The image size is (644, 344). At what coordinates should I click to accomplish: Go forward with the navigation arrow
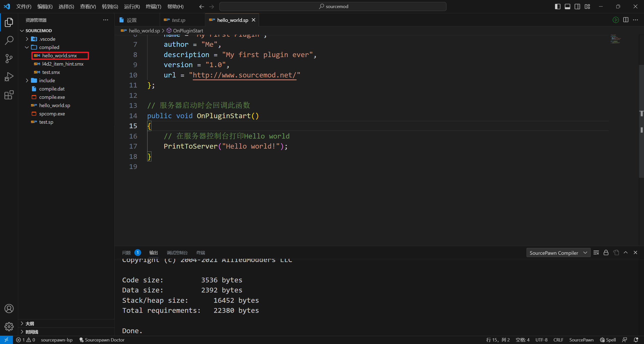pyautogui.click(x=212, y=7)
